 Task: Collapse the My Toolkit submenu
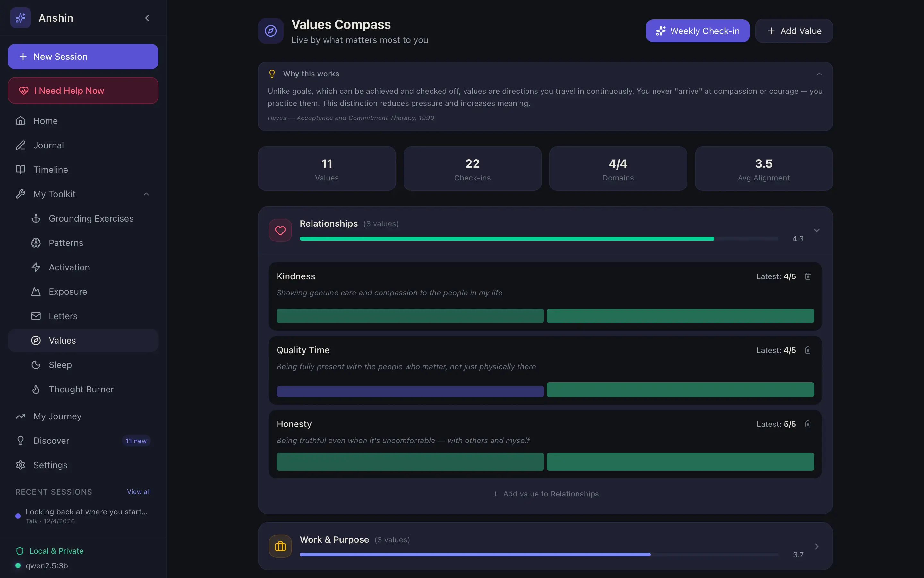tap(146, 194)
